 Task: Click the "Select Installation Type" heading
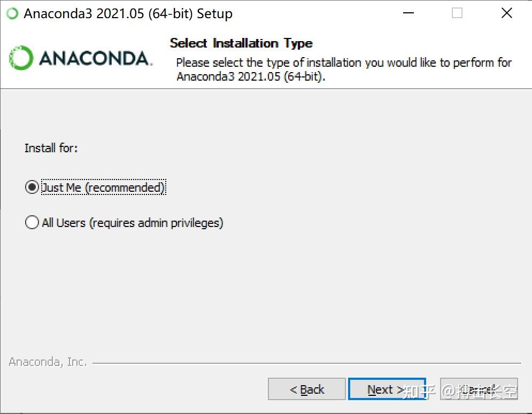(241, 43)
